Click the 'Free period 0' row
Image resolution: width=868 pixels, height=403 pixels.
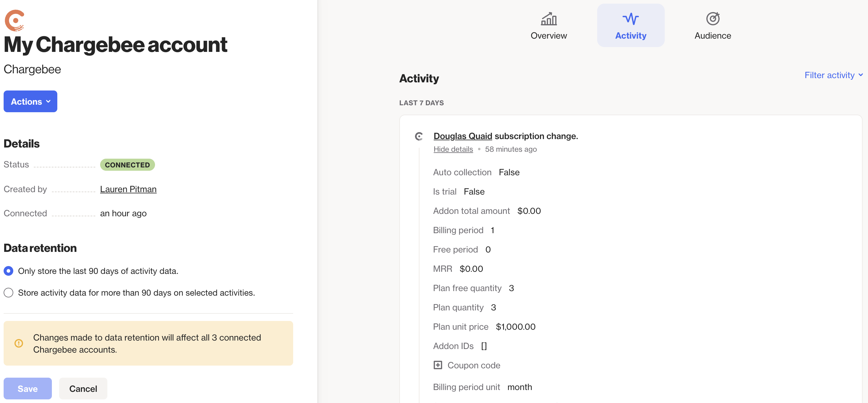point(462,249)
